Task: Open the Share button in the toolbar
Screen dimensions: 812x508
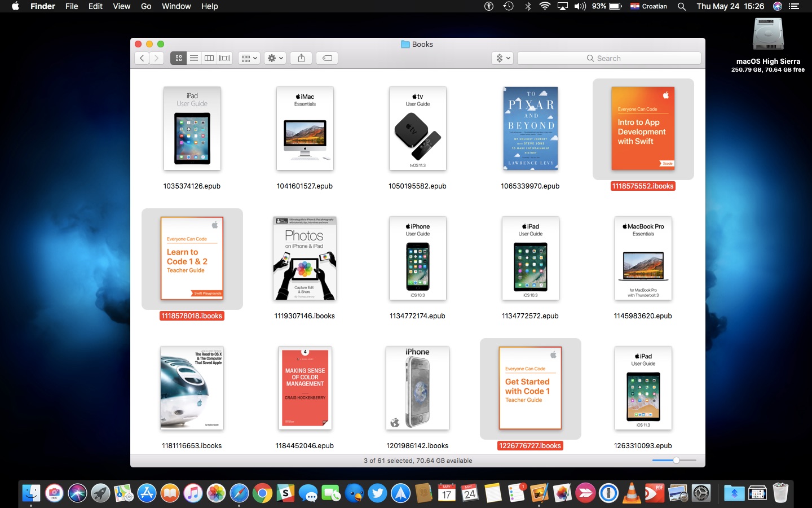Action: (x=301, y=58)
